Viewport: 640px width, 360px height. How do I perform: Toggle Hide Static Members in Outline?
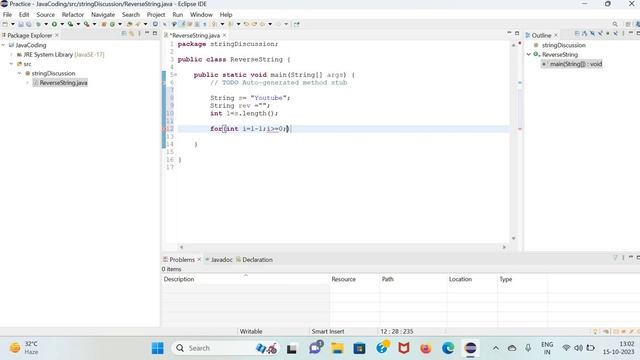pyautogui.click(x=600, y=33)
